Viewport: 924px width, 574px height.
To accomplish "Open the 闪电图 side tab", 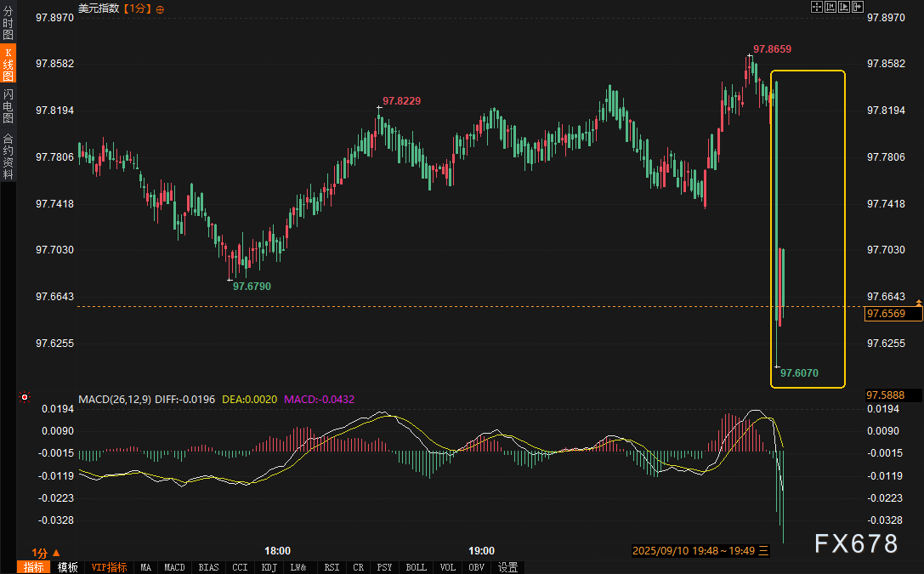I will [x=8, y=105].
